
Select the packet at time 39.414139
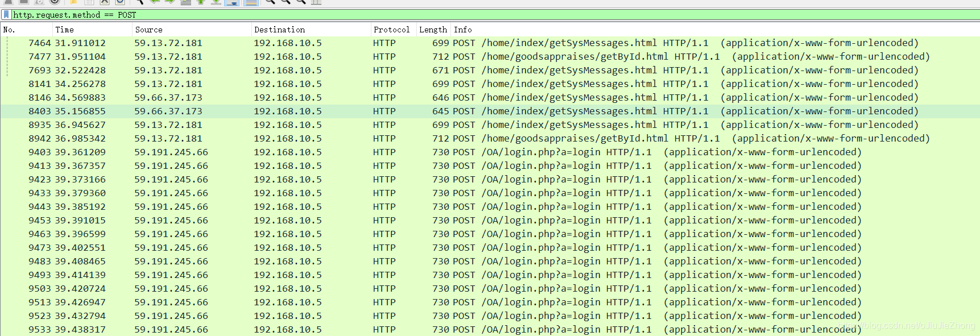tap(490, 275)
